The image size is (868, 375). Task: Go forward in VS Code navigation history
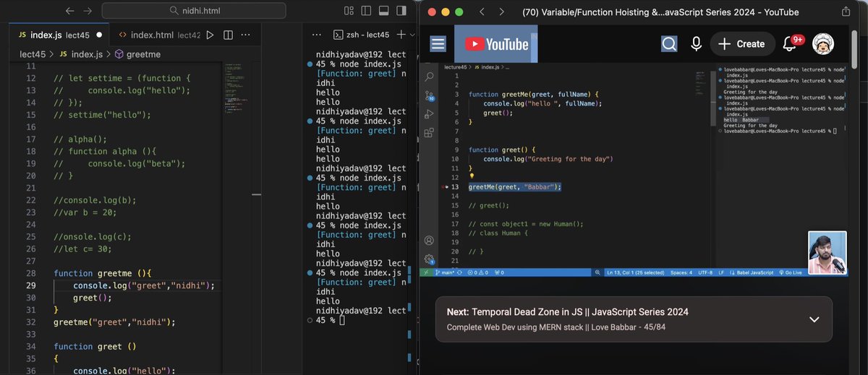(x=88, y=11)
